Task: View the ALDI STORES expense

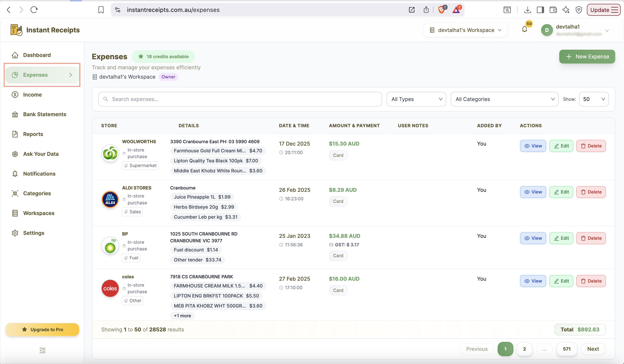Action: tap(533, 192)
